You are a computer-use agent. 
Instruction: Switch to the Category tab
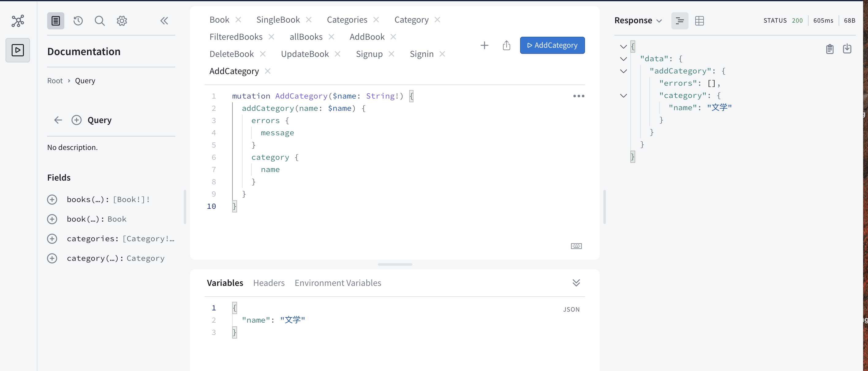pos(411,20)
